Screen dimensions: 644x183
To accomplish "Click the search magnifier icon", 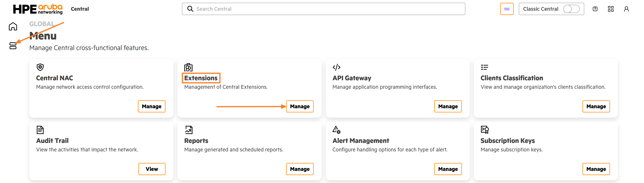I will [x=190, y=9].
